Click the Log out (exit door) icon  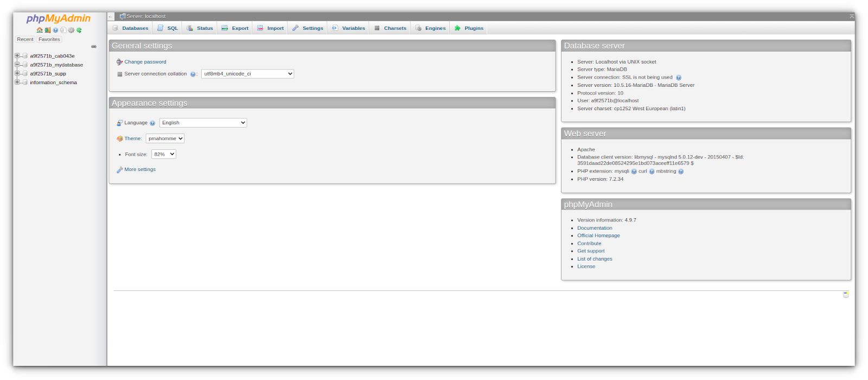point(48,30)
